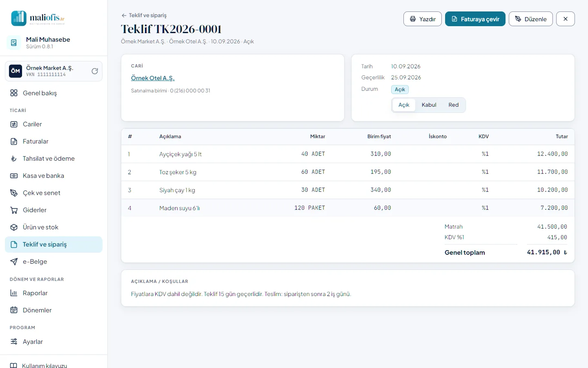
Task: Open Cariler from the sidebar
Action: click(x=53, y=124)
